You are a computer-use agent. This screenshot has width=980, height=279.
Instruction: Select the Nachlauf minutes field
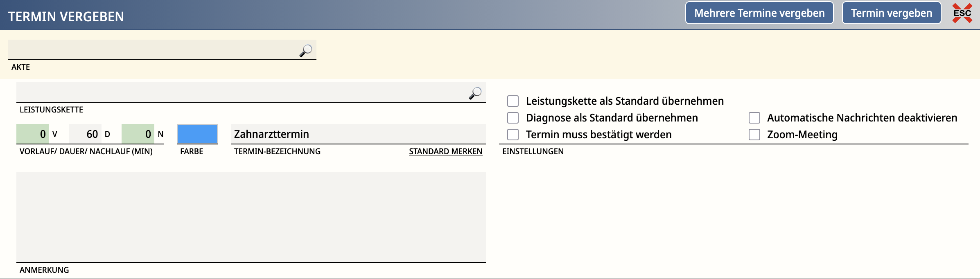[x=138, y=134]
